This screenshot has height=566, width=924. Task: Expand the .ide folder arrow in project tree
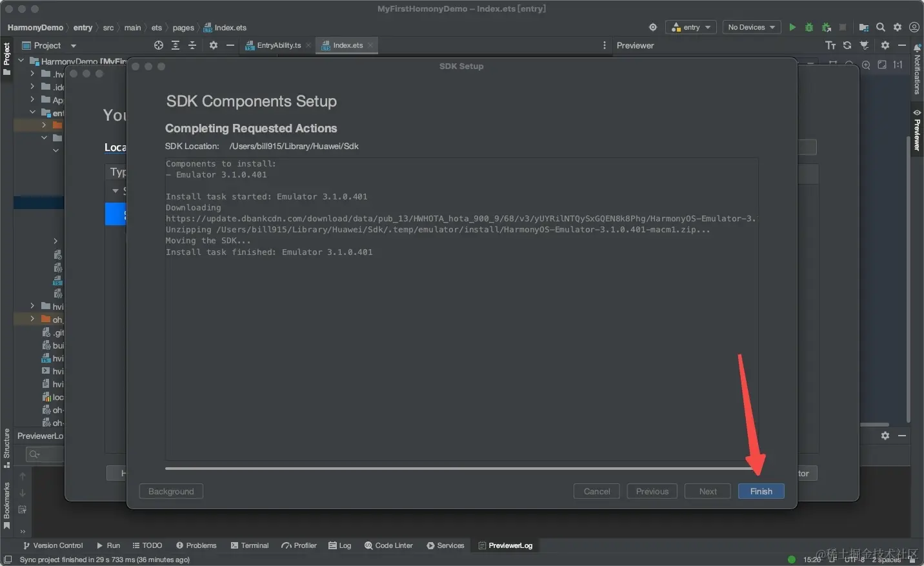tap(32, 86)
